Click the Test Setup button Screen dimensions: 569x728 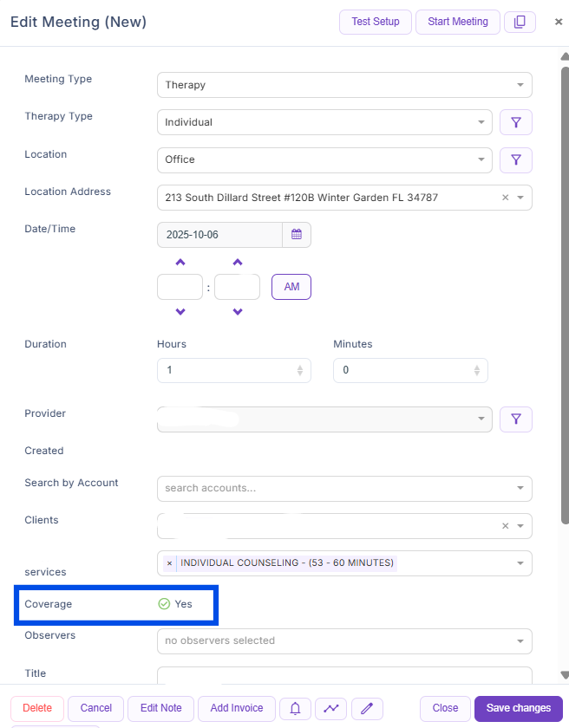pyautogui.click(x=375, y=22)
